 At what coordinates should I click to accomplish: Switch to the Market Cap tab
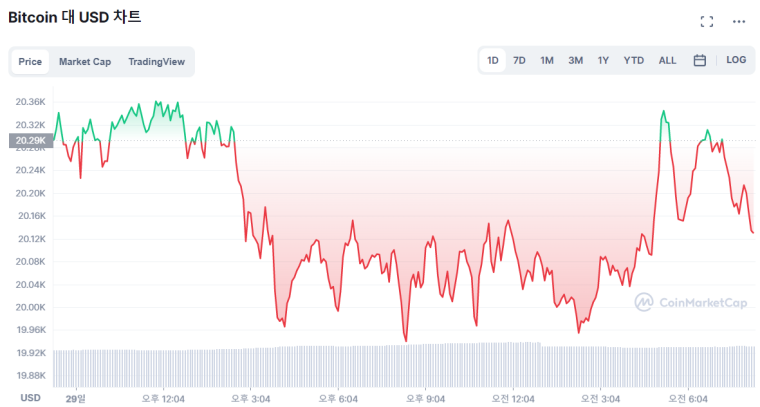click(x=85, y=62)
